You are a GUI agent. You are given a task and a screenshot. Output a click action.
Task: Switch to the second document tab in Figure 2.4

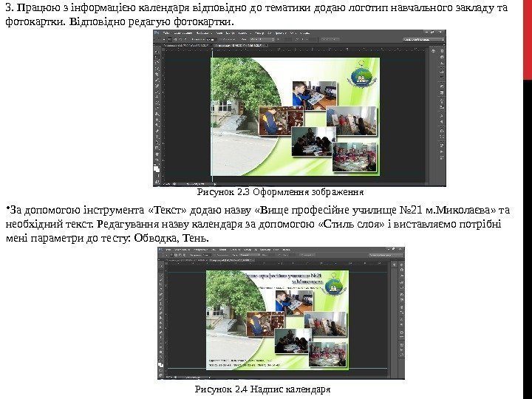[x=231, y=260]
